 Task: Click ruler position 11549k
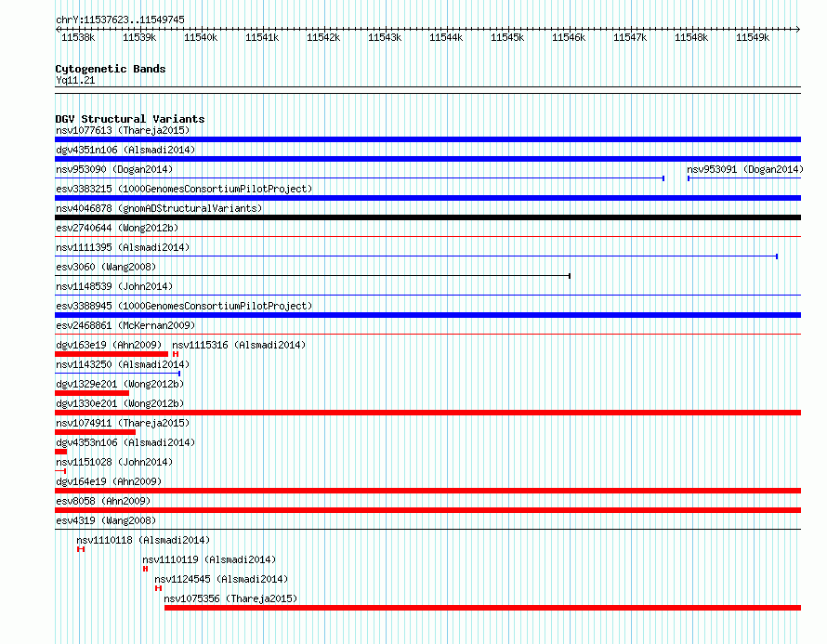753,37
